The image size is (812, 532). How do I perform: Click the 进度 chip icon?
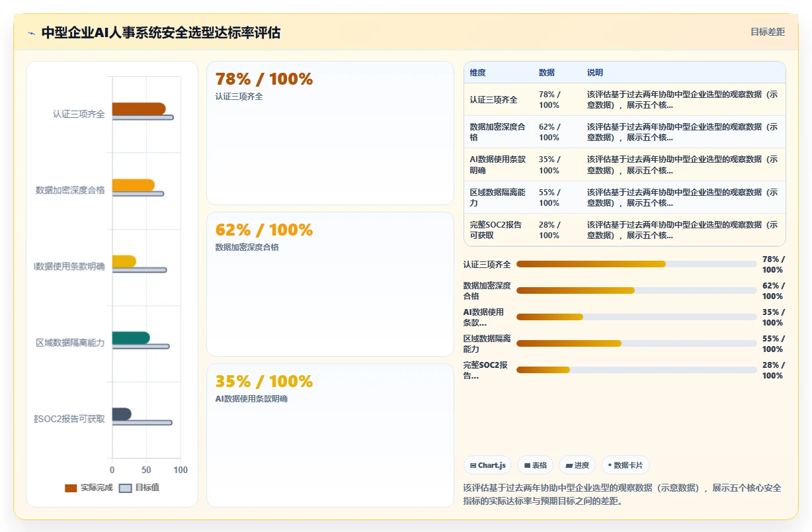[x=569, y=466]
